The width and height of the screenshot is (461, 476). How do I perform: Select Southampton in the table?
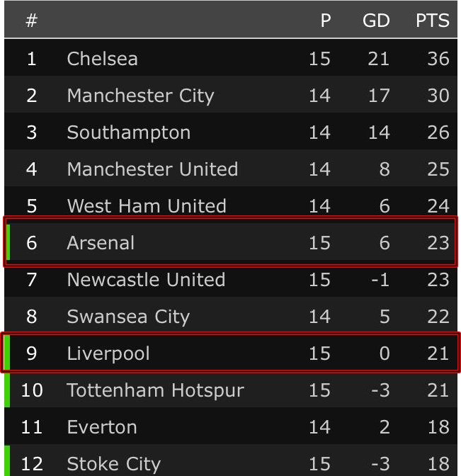coord(128,132)
